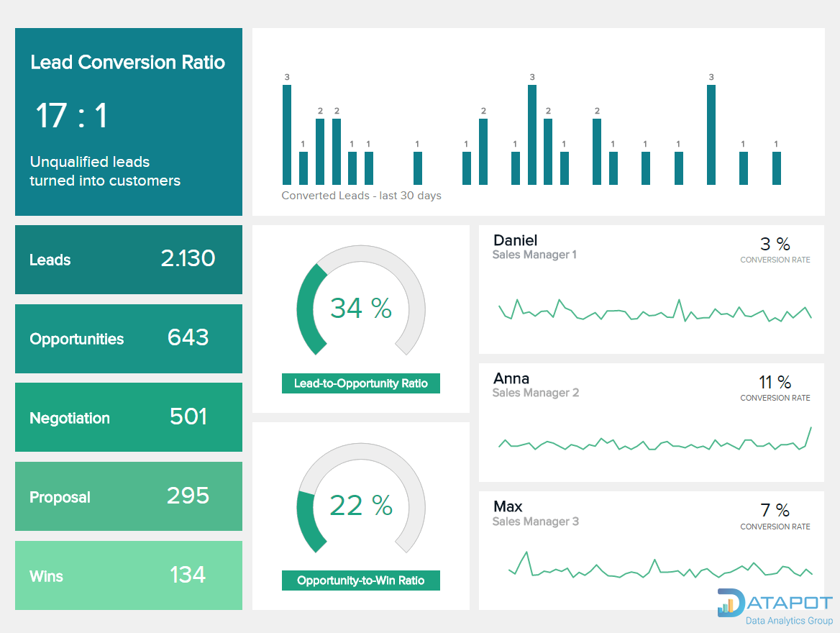Screen dimensions: 840x633
Task: Toggle the Wins KPI tile
Action: pos(128,575)
